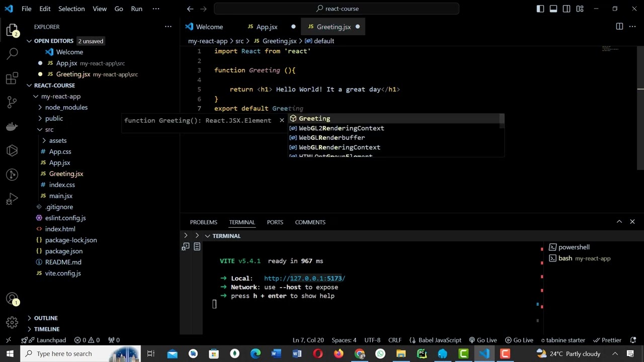The image size is (644, 362).
Task: Open vite.config.js in the file tree
Action: click(63, 273)
